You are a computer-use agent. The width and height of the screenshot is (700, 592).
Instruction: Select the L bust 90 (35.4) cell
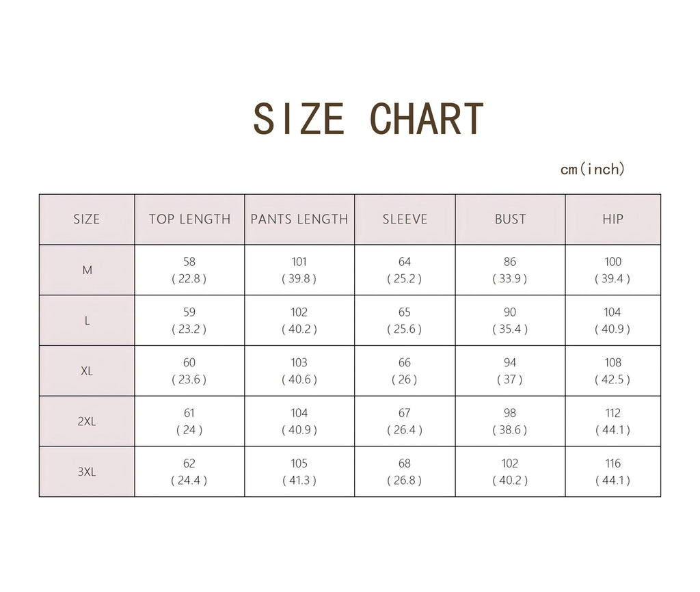point(510,321)
